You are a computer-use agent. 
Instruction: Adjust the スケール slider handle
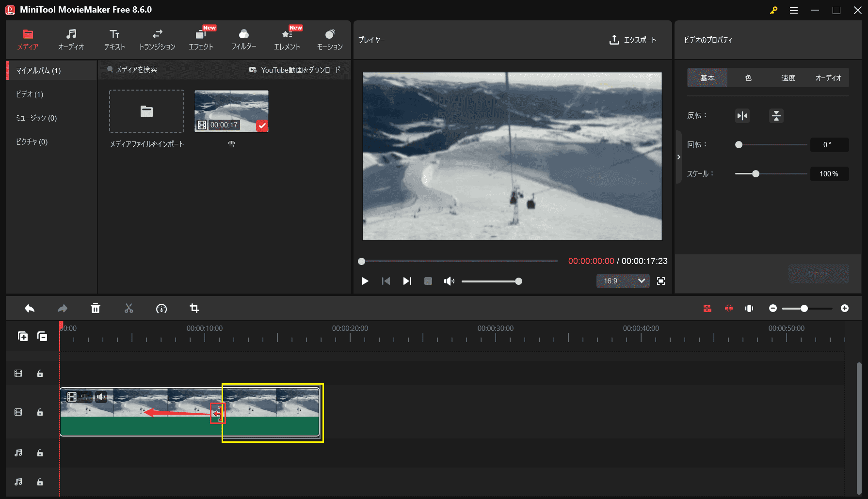point(755,173)
